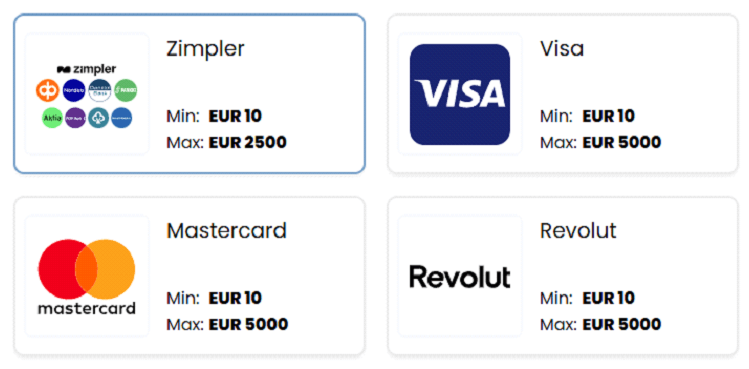Click the Danske Bank circle icon
The width and height of the screenshot is (749, 369).
[x=100, y=90]
